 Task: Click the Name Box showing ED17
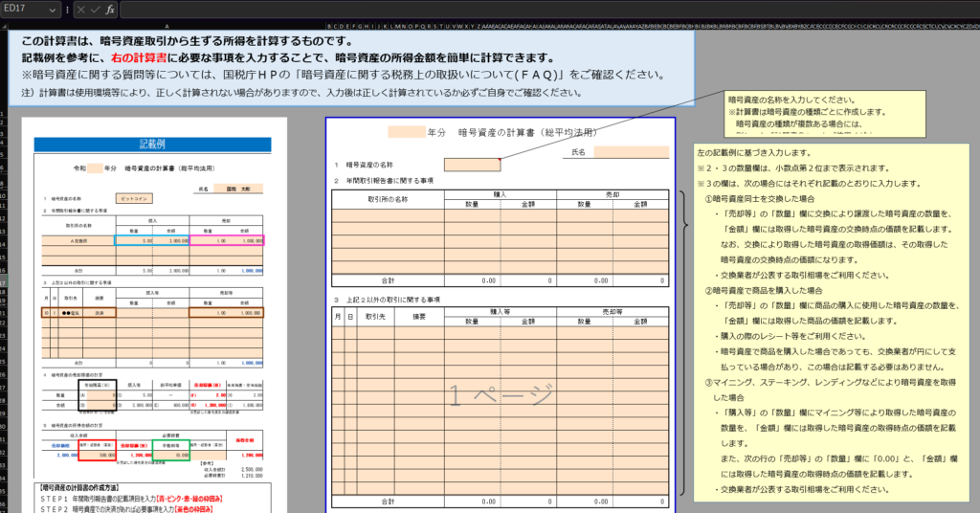click(23, 10)
